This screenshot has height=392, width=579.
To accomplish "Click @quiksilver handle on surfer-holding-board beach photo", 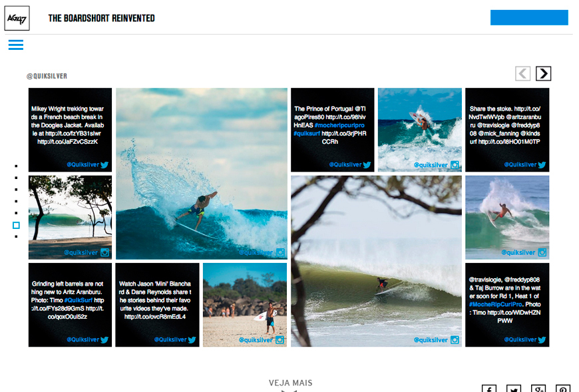I will point(256,340).
